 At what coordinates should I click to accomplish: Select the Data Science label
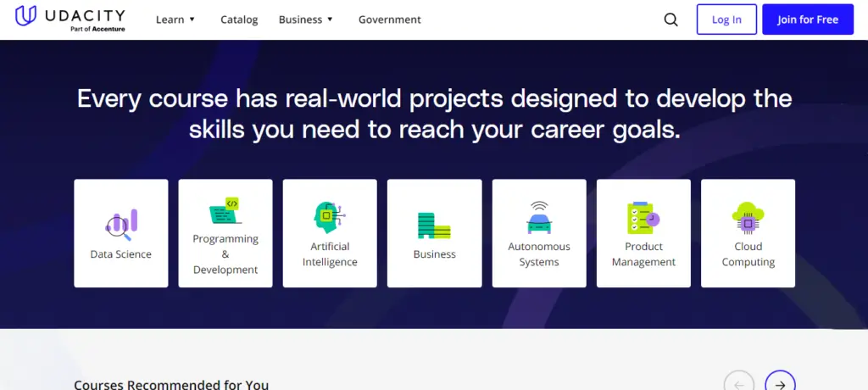click(120, 254)
